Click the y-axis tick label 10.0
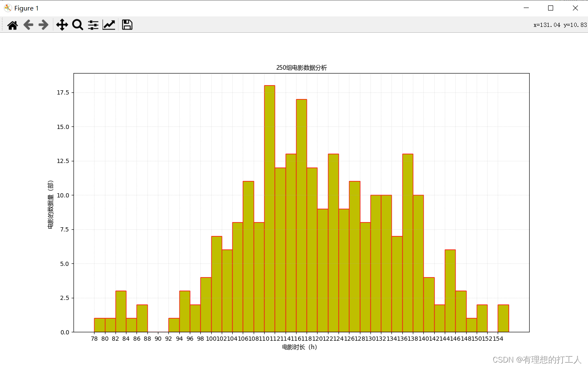 coord(63,195)
